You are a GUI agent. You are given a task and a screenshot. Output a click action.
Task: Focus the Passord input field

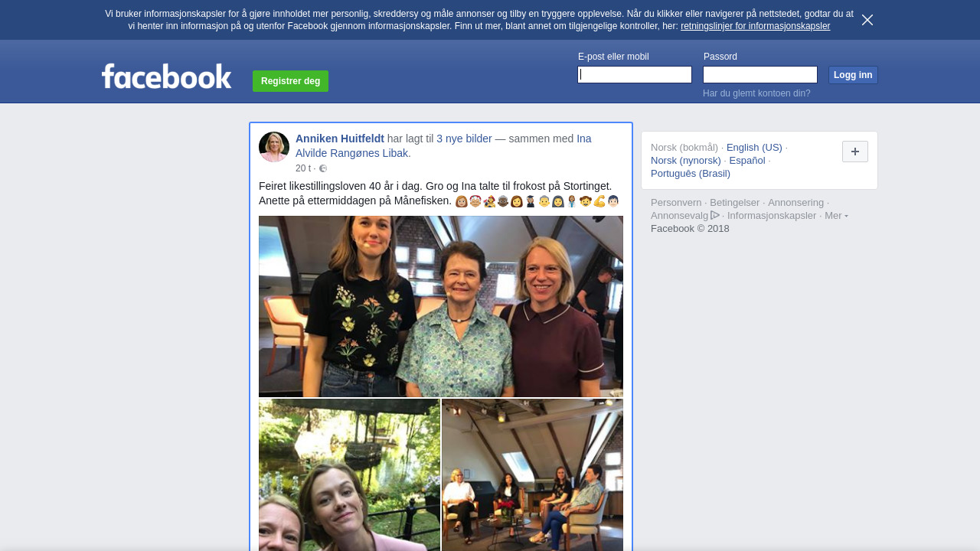(x=760, y=74)
